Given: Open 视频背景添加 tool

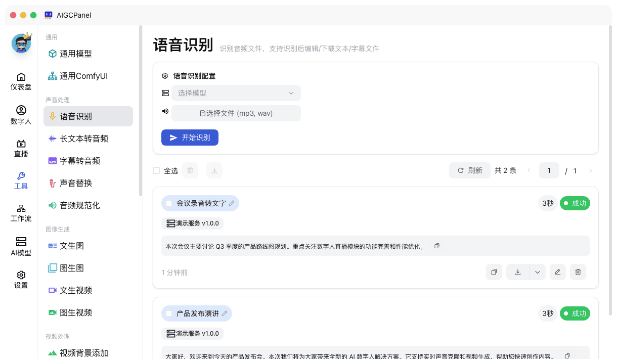Looking at the screenshot, I should [x=88, y=353].
